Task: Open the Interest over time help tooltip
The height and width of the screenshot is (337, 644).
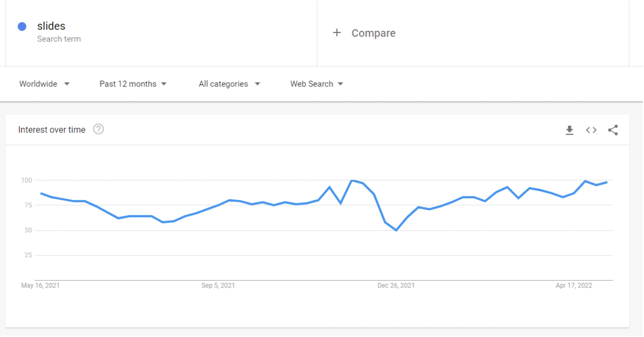Action: pyautogui.click(x=98, y=129)
